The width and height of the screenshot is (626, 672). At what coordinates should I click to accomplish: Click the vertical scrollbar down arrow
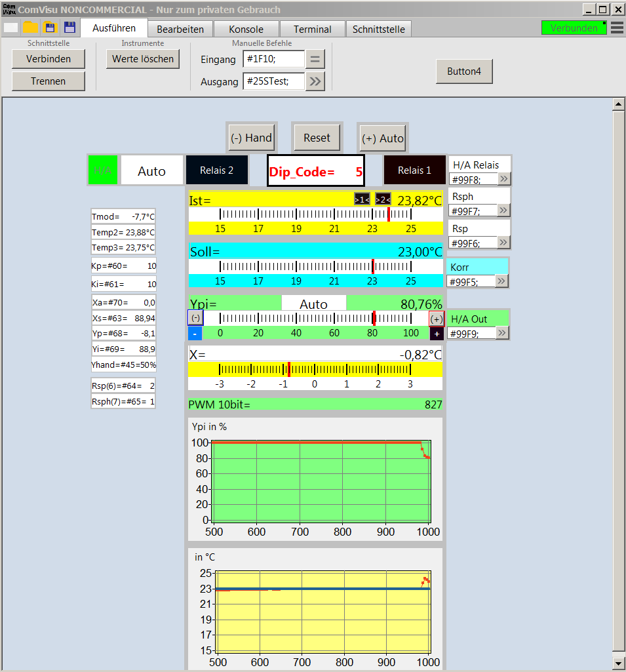tap(618, 663)
